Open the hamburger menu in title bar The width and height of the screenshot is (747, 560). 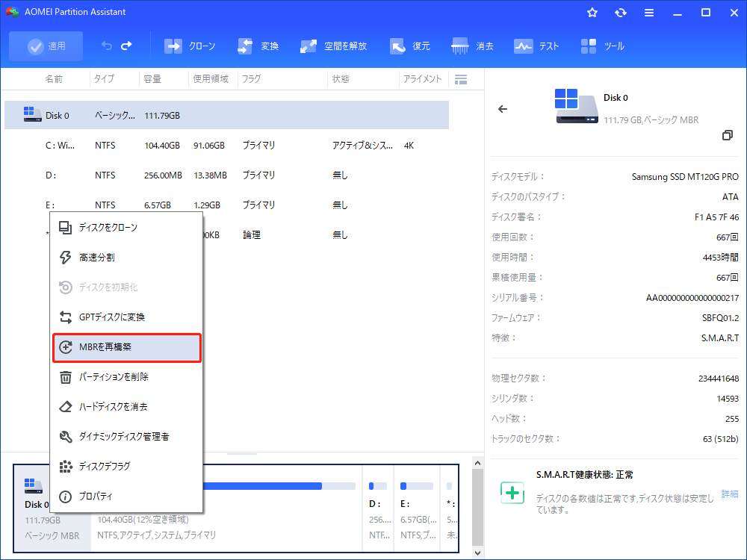point(649,13)
